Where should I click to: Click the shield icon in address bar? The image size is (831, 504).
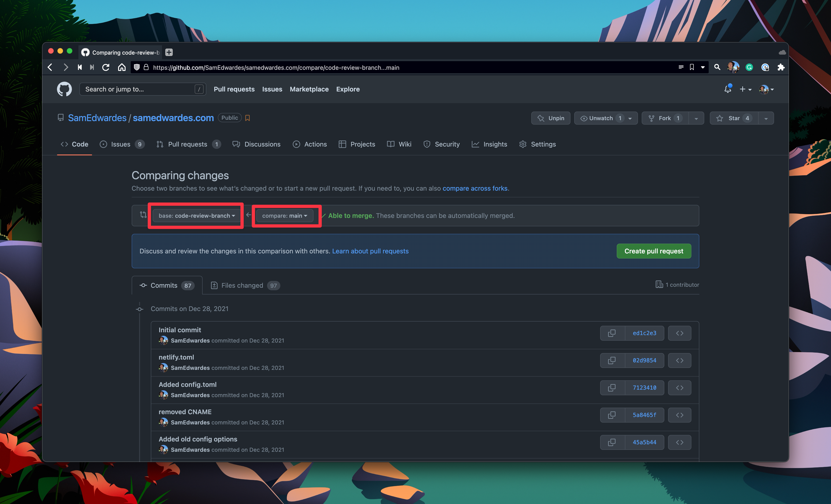137,67
